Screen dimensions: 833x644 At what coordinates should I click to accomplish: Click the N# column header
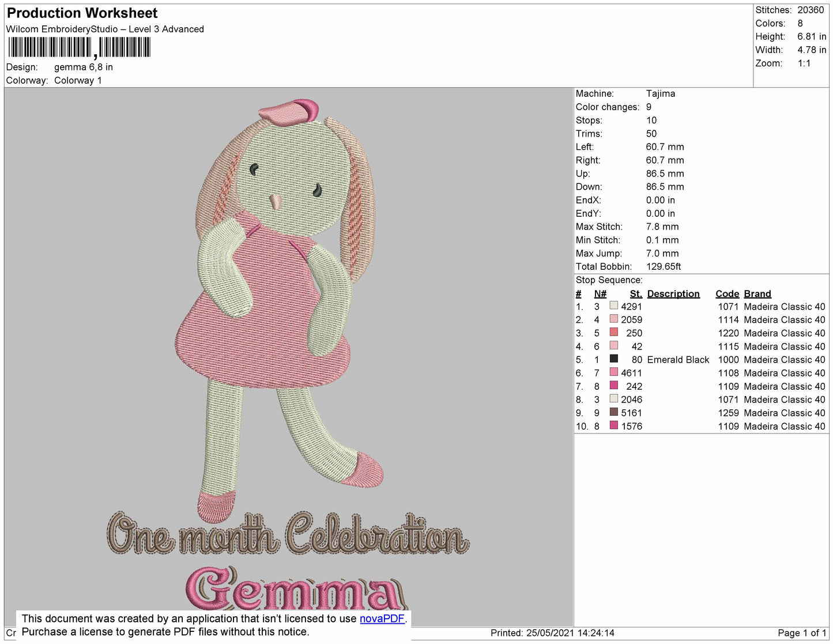600,293
